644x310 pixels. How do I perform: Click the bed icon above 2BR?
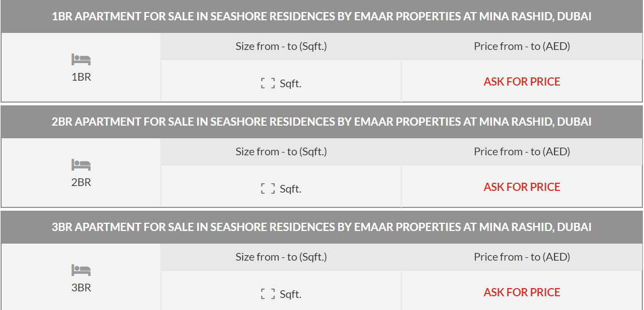(81, 165)
